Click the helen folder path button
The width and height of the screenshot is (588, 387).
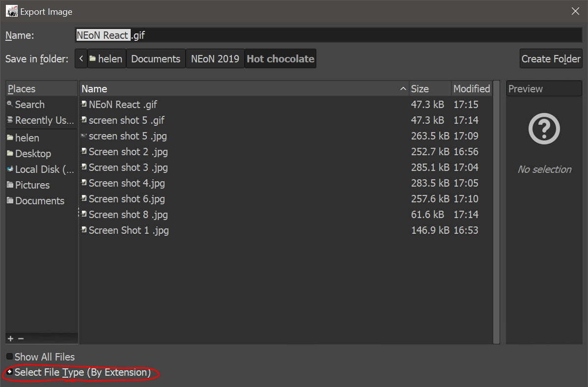(106, 58)
